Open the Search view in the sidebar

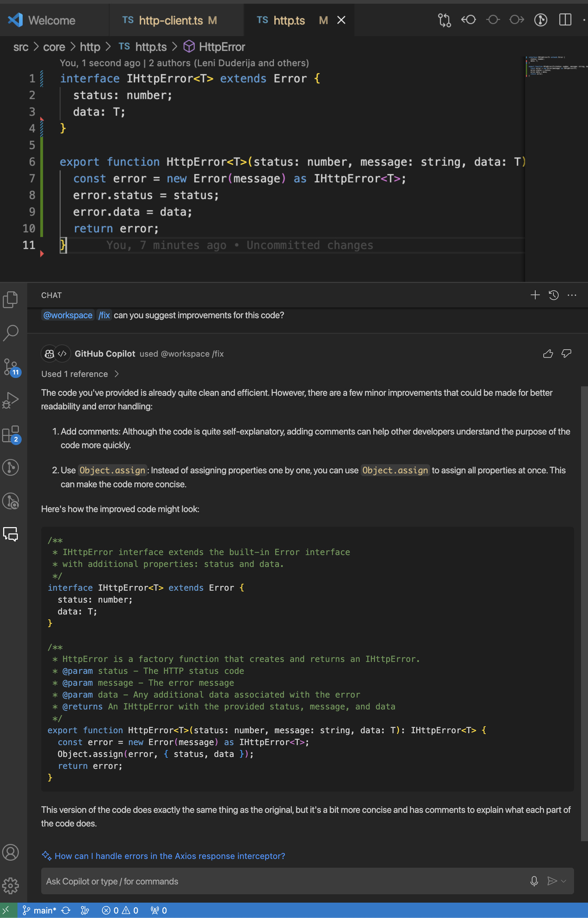pos(11,332)
